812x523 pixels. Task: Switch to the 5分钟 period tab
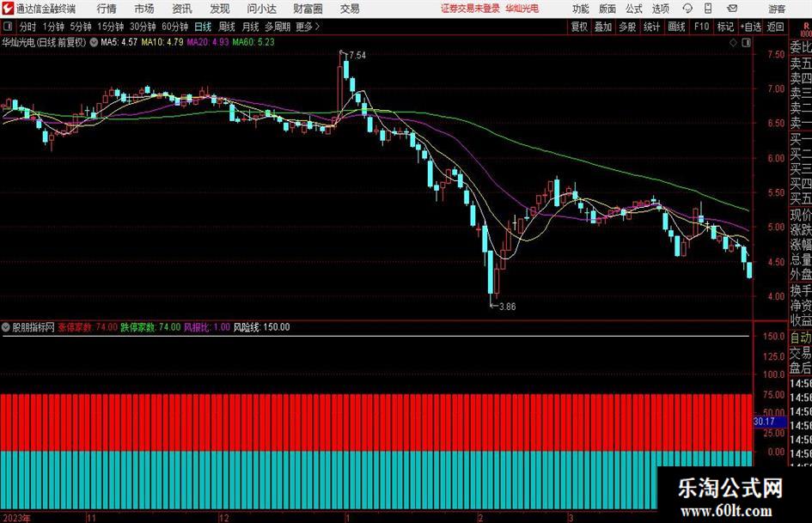pyautogui.click(x=81, y=27)
